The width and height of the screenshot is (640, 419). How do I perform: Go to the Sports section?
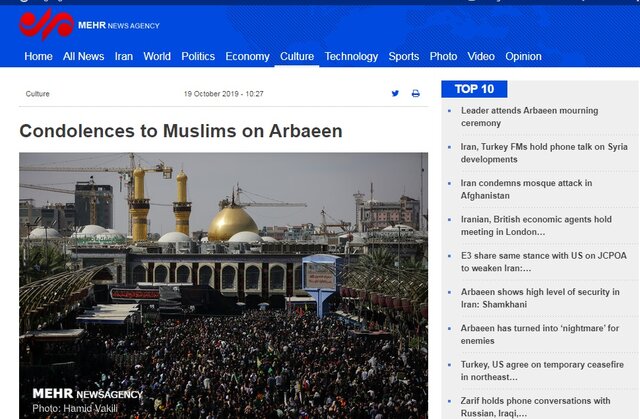(x=404, y=57)
